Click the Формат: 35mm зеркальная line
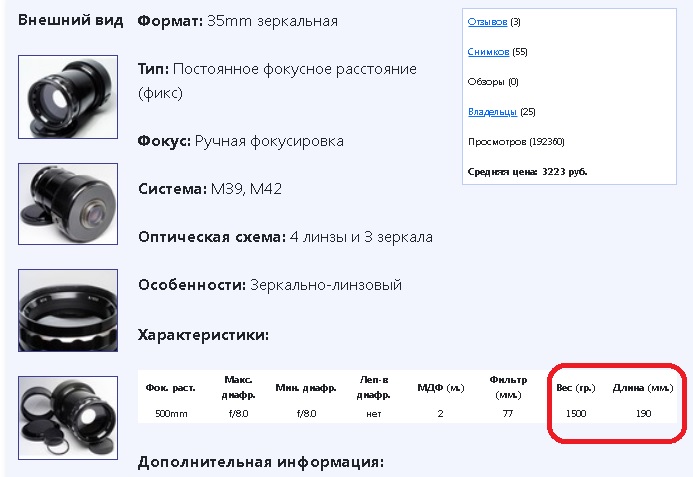The width and height of the screenshot is (693, 477). (x=237, y=21)
